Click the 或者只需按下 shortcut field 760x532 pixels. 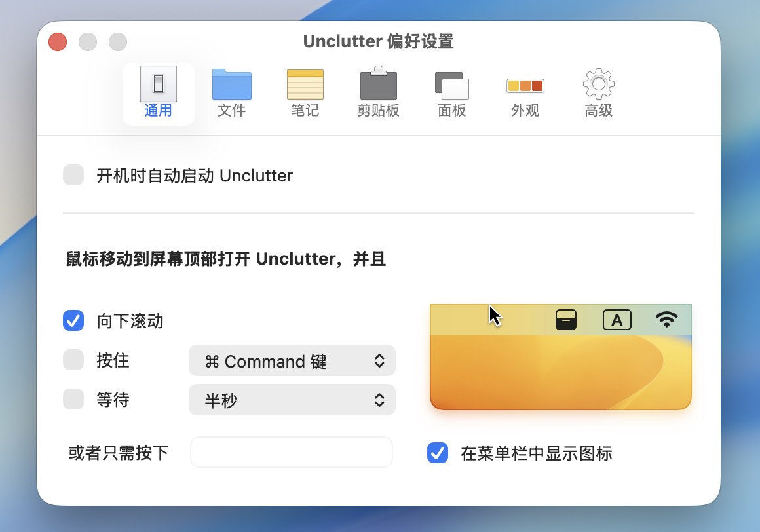291,452
